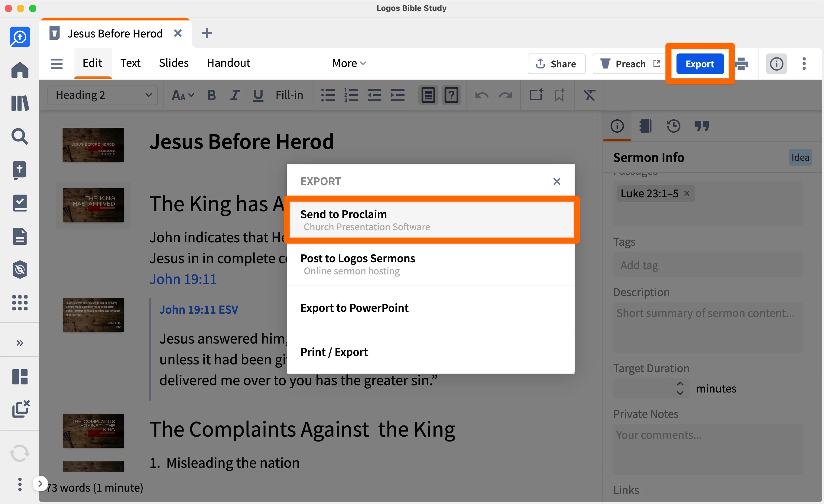Switch to the Handout tab

(229, 63)
